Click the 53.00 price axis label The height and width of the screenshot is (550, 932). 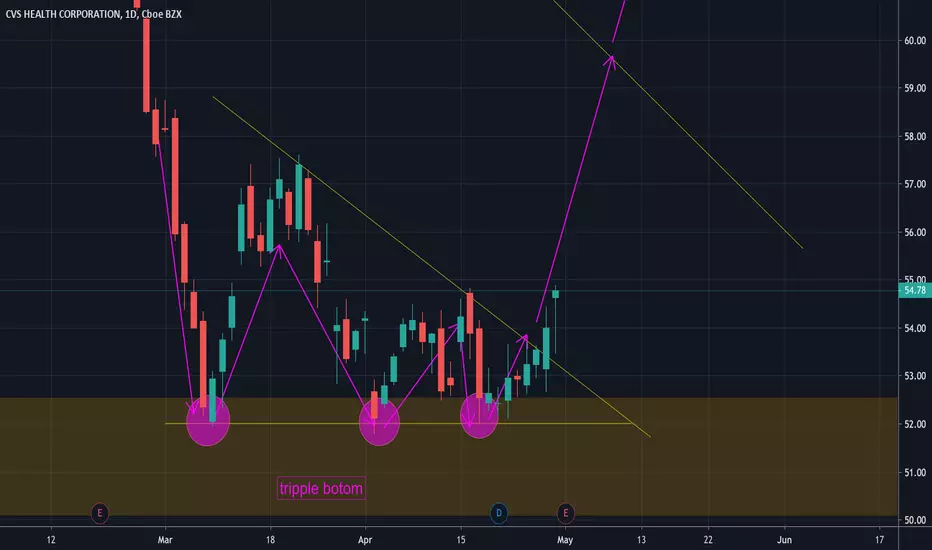point(915,376)
